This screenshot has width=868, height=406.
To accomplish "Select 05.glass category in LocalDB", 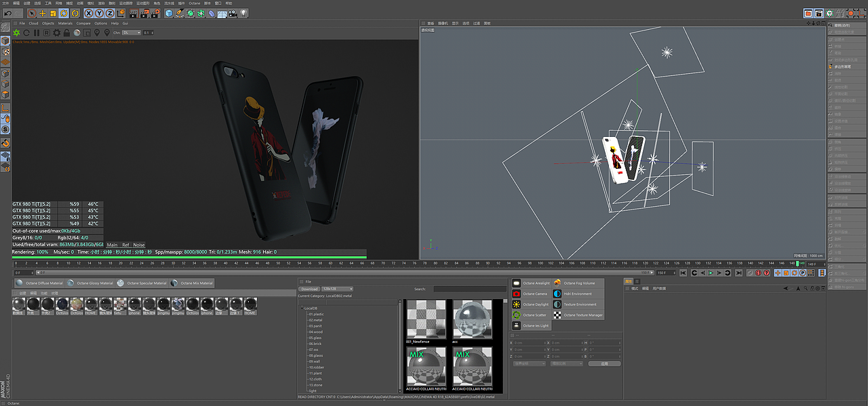I will (315, 338).
